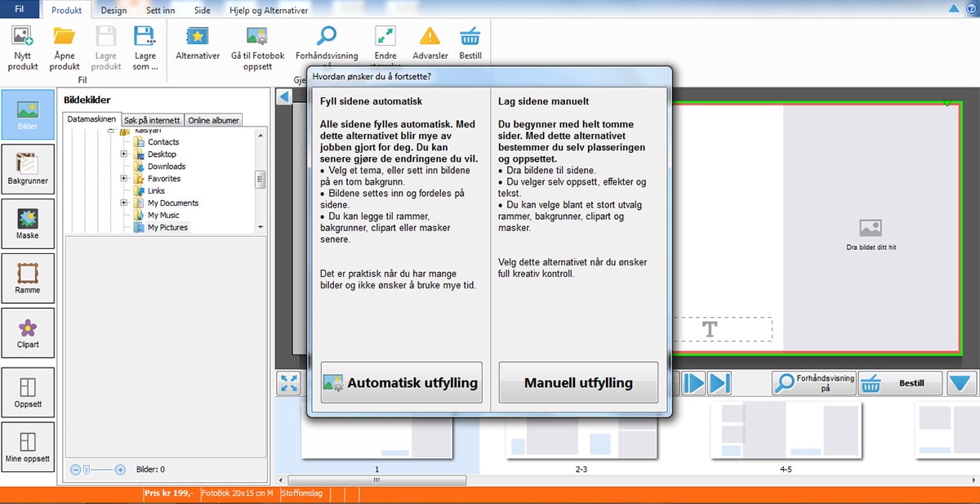Switch to the Design tab
Screen dimensions: 980x504
pos(114,11)
